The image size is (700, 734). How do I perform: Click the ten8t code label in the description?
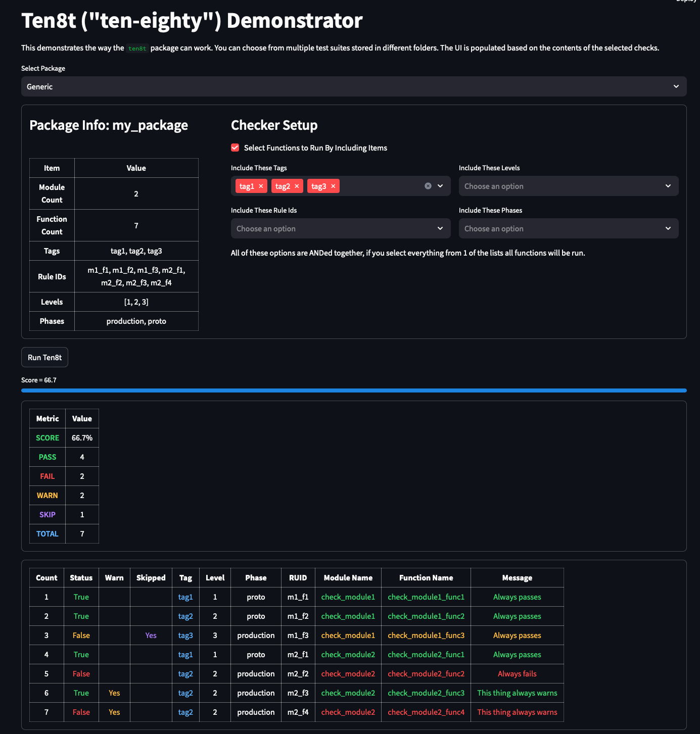tap(137, 48)
